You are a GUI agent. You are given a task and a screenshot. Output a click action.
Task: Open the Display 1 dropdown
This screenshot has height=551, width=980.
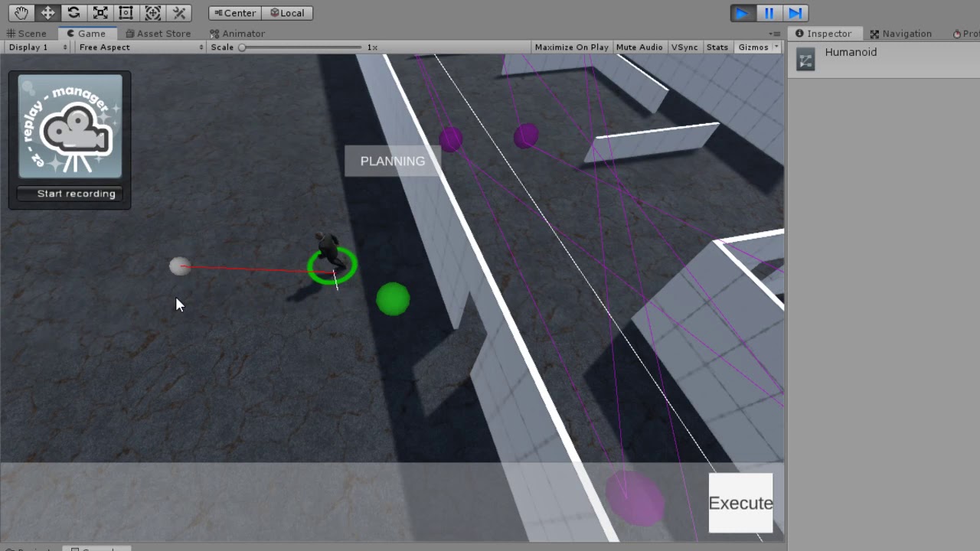point(38,47)
